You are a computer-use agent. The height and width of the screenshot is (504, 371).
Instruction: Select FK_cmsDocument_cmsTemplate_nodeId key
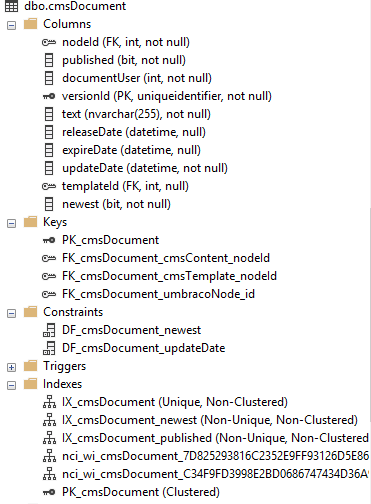coord(169,276)
